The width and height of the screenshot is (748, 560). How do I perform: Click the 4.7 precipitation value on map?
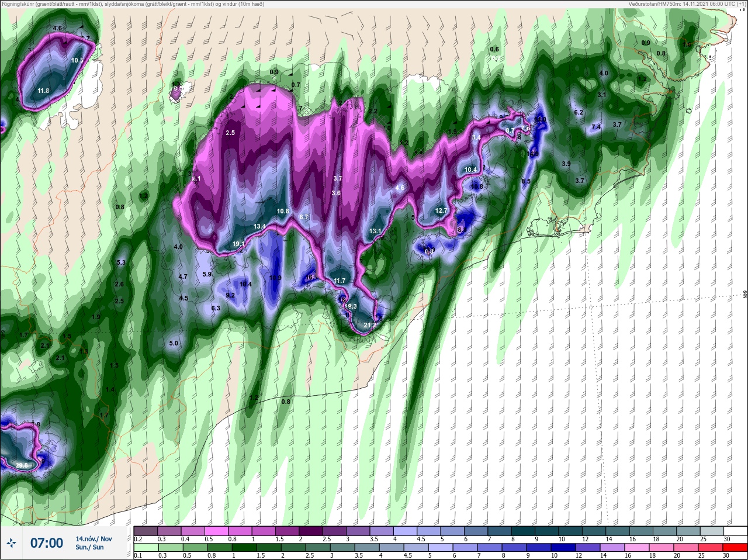coord(183,276)
